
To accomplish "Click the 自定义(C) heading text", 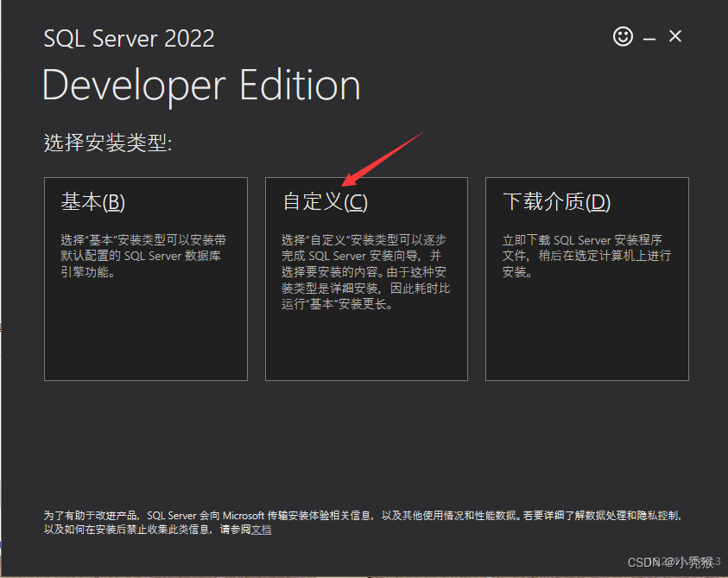I will tap(325, 202).
